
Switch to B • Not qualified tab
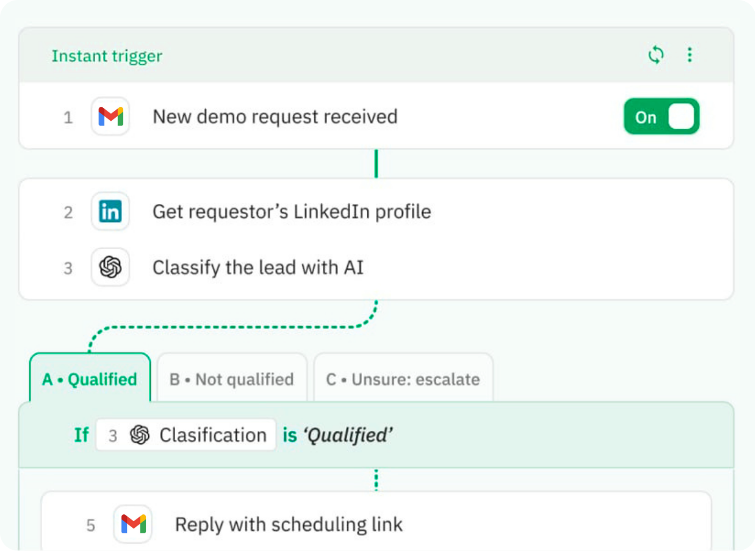232,380
